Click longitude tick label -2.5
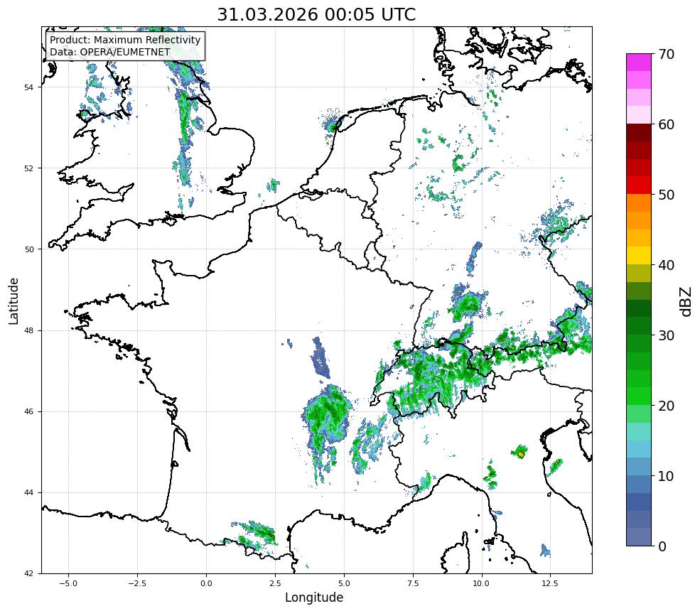 click(x=136, y=583)
